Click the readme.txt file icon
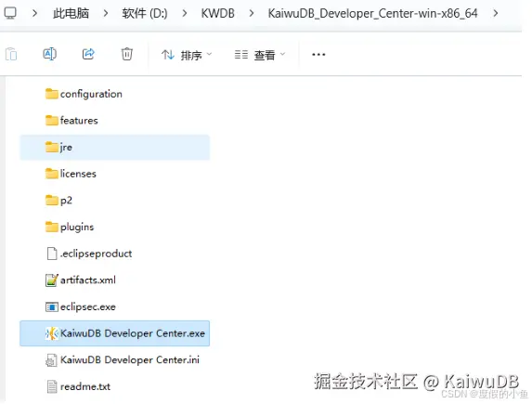This screenshot has height=404, width=532. click(x=52, y=386)
